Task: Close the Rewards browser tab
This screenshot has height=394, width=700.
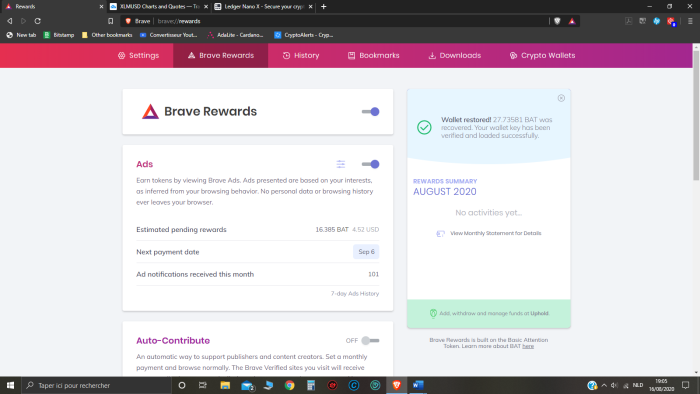Action: click(x=101, y=7)
